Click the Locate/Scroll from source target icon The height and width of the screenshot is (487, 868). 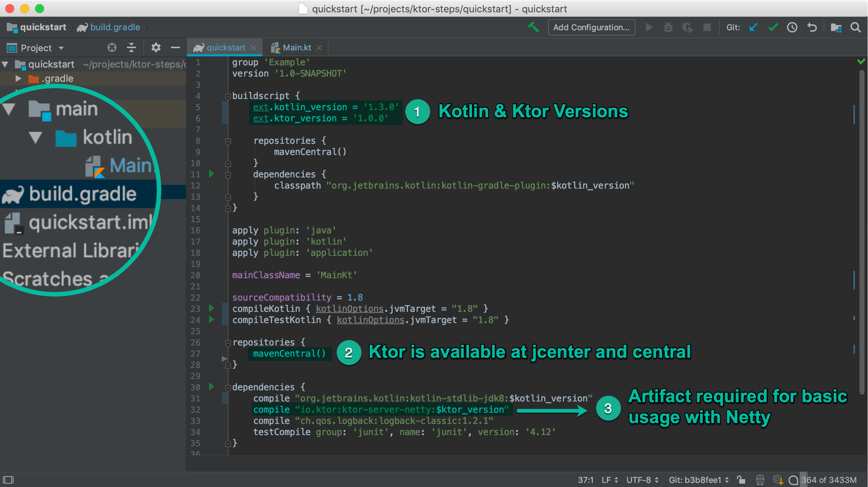pyautogui.click(x=112, y=47)
